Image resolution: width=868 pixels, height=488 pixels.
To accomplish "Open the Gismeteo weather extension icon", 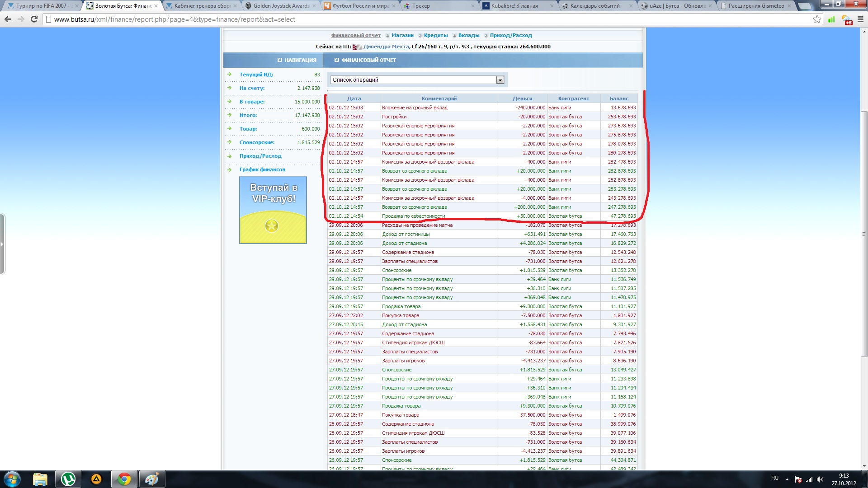I will tap(847, 20).
